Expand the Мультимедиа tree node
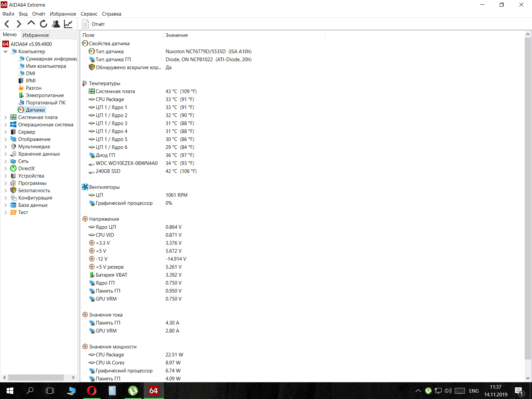Viewport: 532px width, 399px height. click(6, 147)
